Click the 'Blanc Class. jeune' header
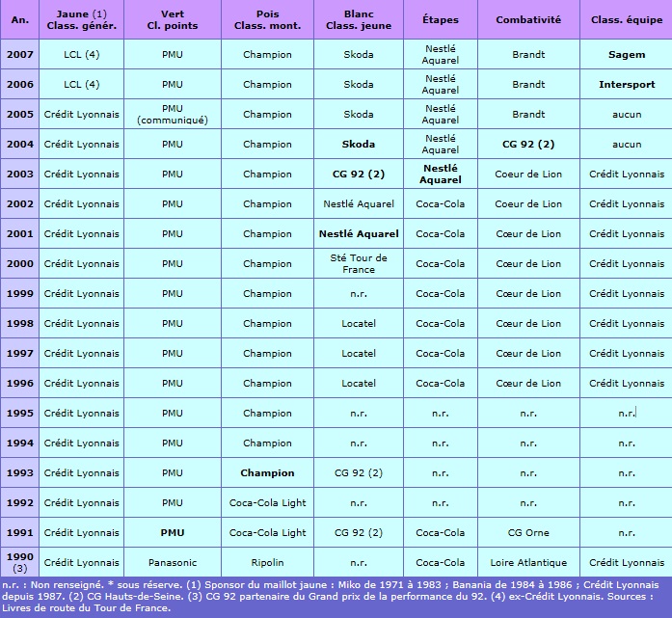Viewport: 672px width, 618px height. [x=359, y=19]
